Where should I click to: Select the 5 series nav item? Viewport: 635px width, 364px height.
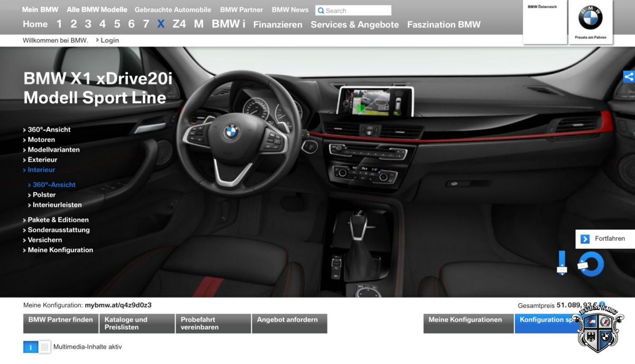tap(117, 24)
